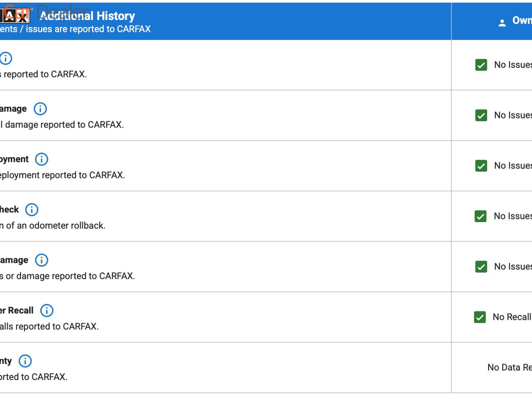Open info icon beside the 'nty' heading

[25, 361]
